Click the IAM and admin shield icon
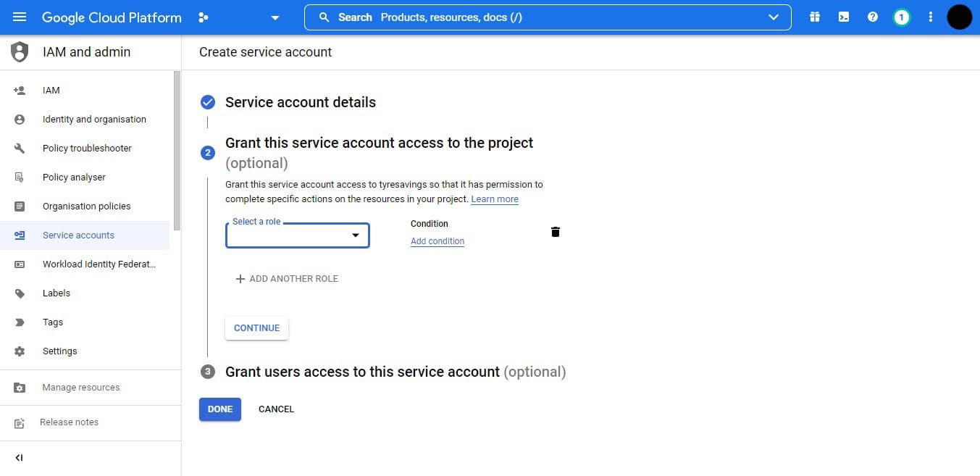980x476 pixels. (x=20, y=52)
